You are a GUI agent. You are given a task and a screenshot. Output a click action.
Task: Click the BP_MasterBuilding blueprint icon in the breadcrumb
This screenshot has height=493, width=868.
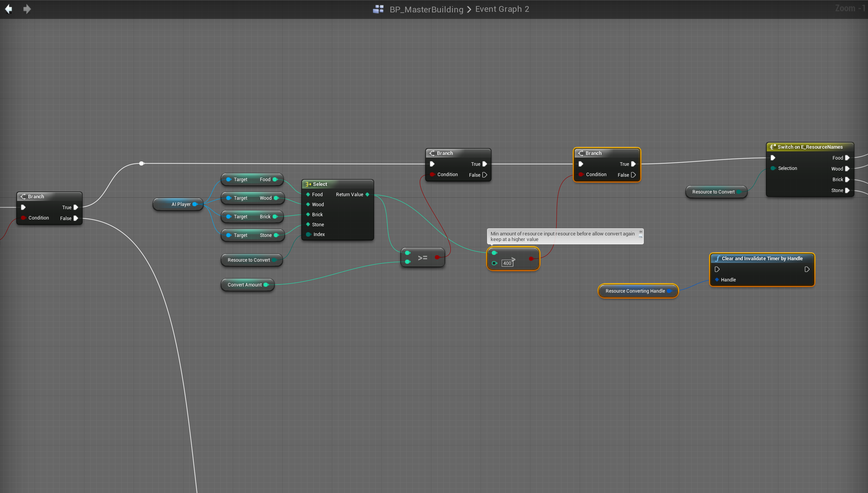[378, 9]
